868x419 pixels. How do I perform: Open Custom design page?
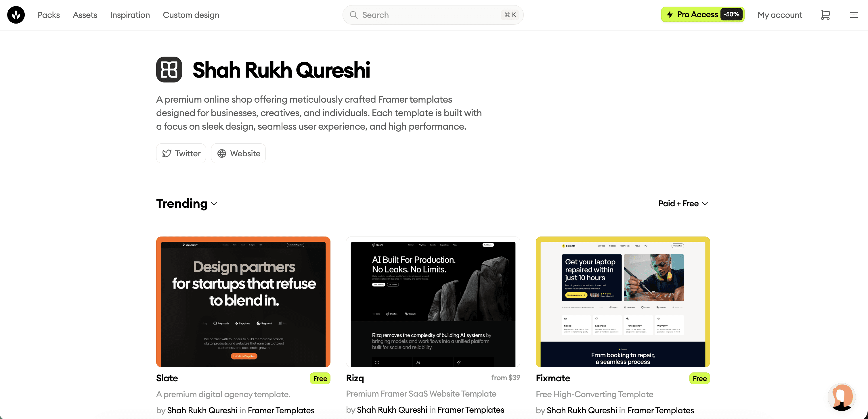click(191, 15)
